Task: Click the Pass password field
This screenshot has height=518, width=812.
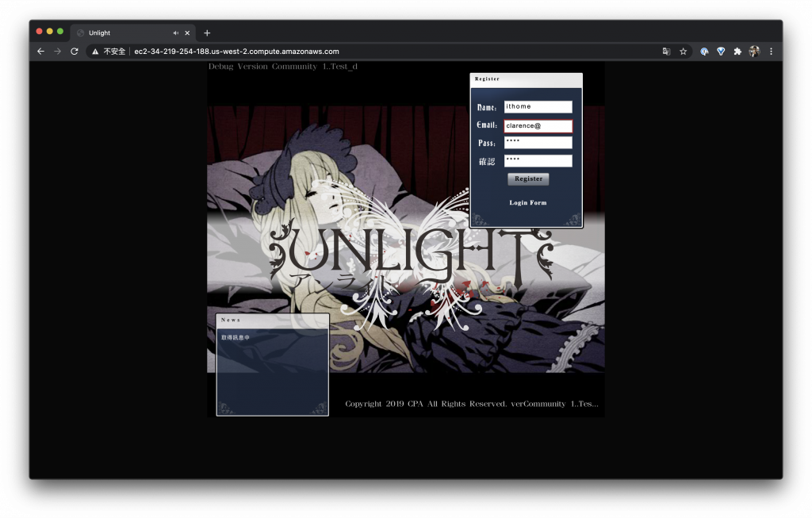Action: 538,143
